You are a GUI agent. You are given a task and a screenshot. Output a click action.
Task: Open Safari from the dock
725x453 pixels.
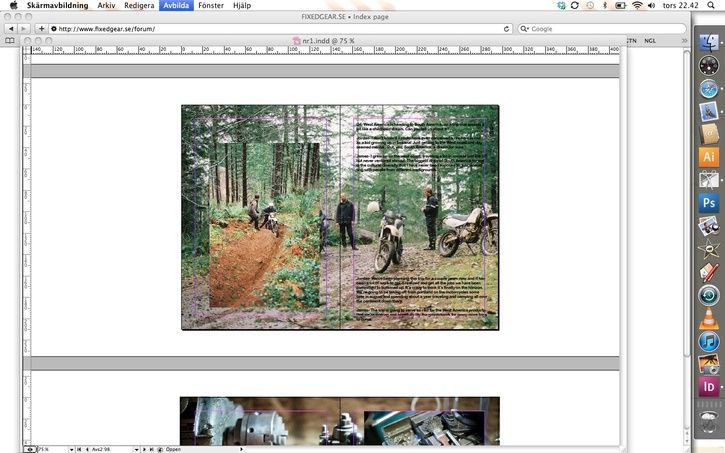click(x=709, y=89)
